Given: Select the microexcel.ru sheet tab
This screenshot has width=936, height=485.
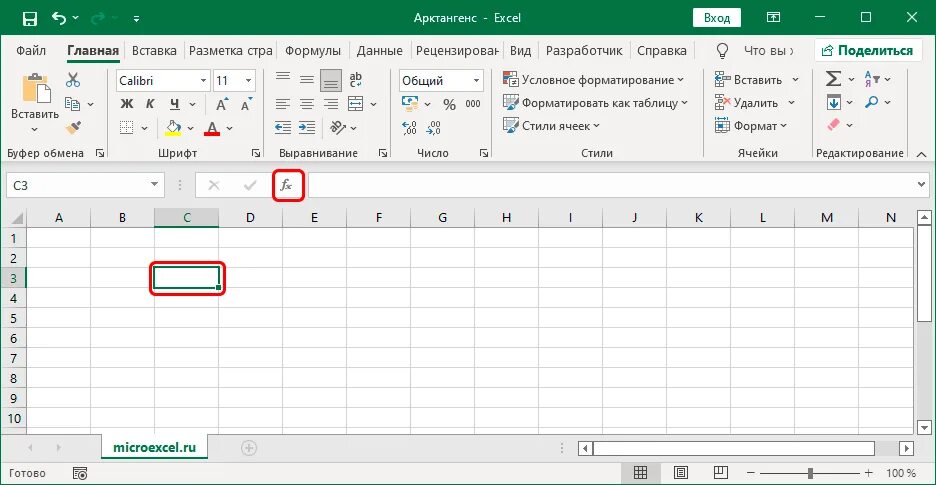Looking at the screenshot, I should 155,446.
